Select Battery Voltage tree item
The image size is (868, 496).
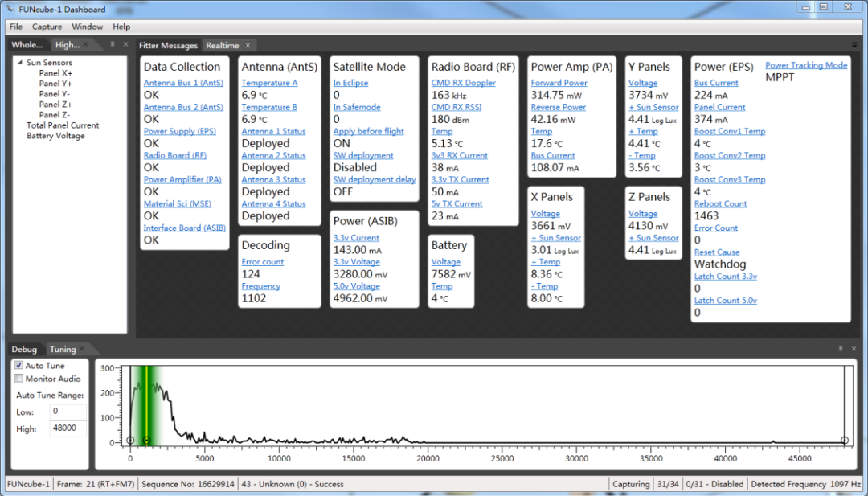point(56,136)
